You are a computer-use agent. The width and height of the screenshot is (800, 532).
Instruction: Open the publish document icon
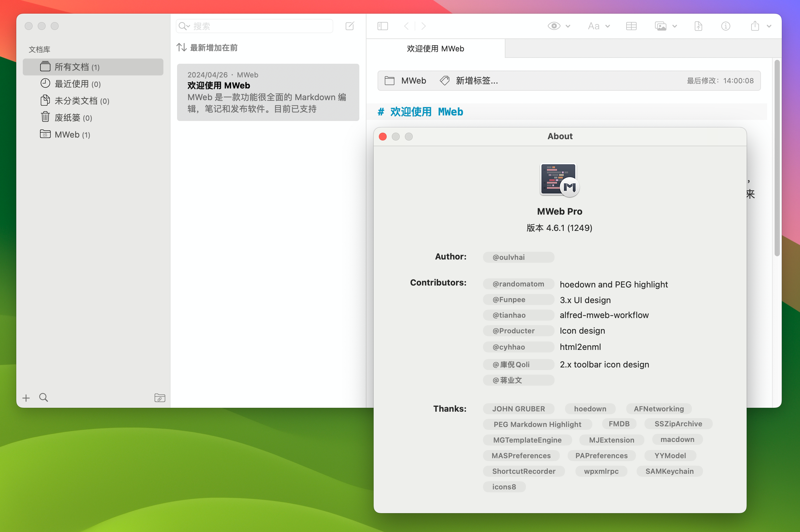(x=698, y=26)
